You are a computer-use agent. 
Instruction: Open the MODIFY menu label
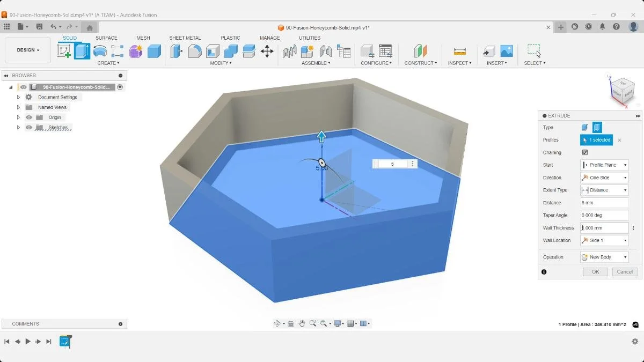(221, 63)
